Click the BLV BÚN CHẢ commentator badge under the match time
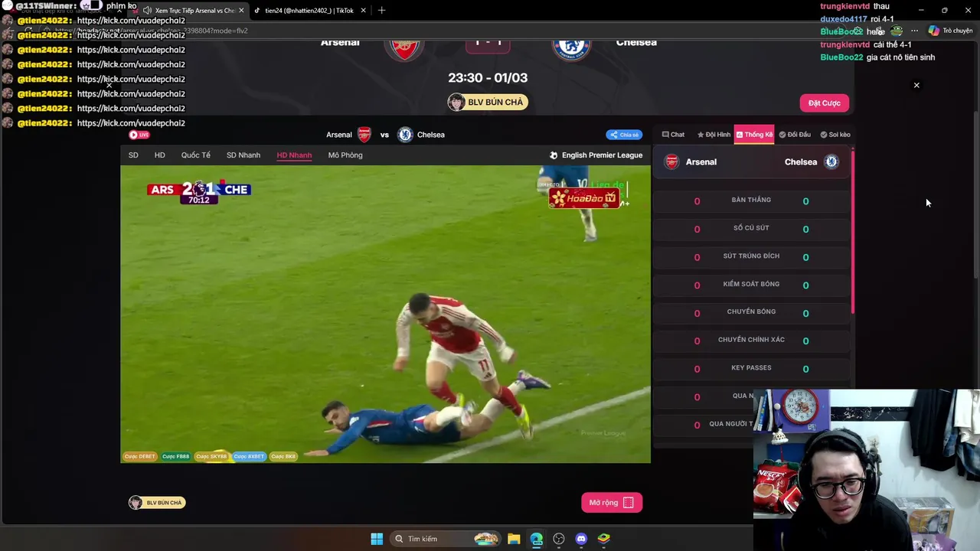This screenshot has width=980, height=551. click(x=488, y=103)
